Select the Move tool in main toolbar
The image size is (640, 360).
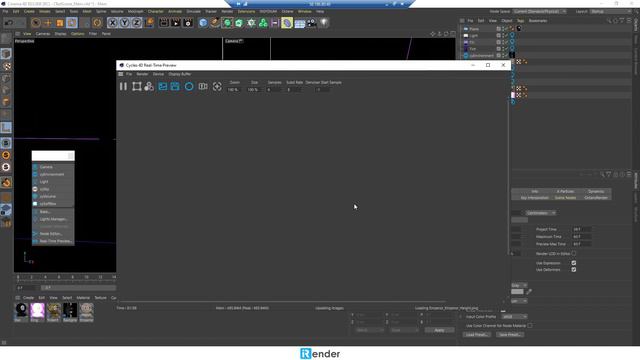[x=48, y=23]
